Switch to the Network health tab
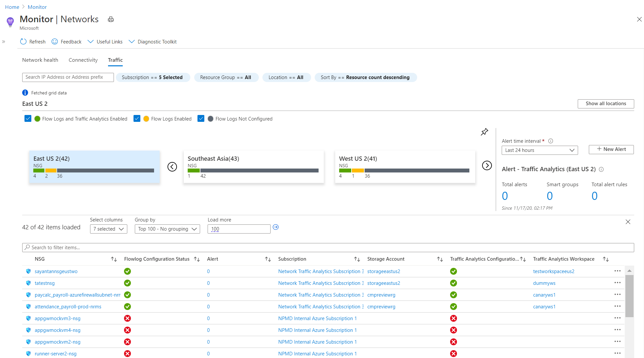This screenshot has height=358, width=644. (40, 60)
